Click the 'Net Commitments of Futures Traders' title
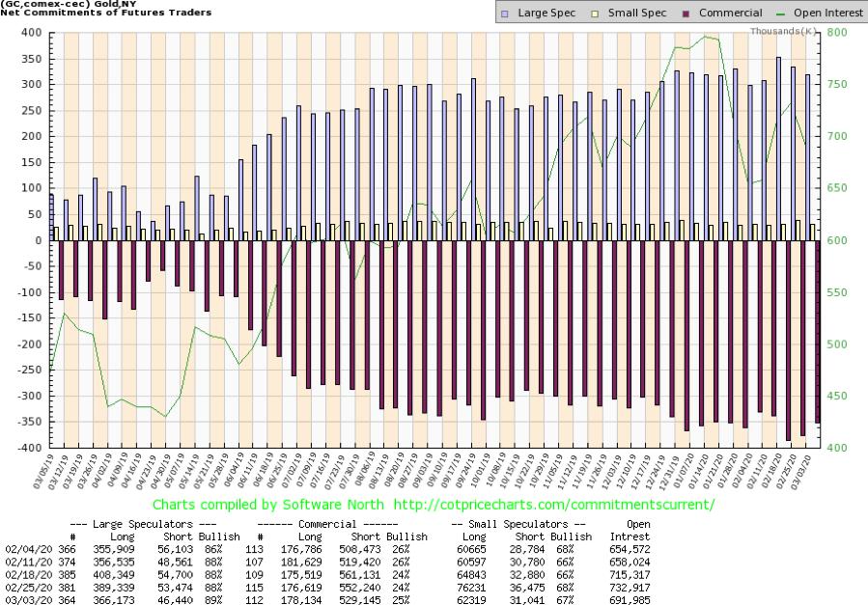The width and height of the screenshot is (868, 605). click(x=78, y=13)
